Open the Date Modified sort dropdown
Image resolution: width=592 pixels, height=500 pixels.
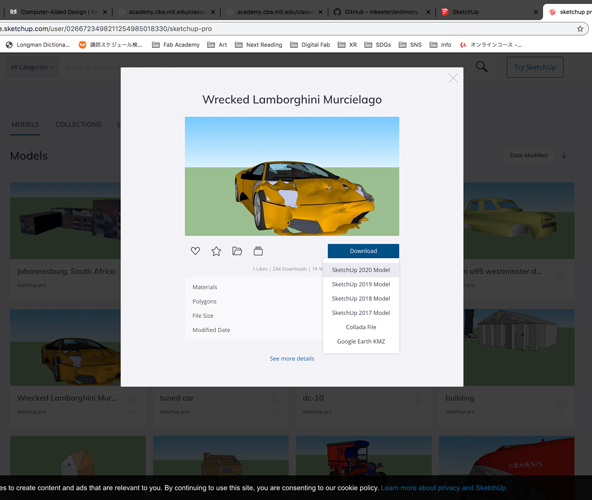pos(529,155)
